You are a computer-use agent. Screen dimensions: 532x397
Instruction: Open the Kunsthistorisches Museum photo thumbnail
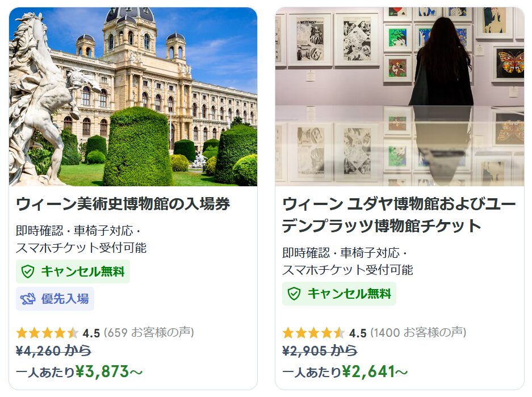[133, 97]
